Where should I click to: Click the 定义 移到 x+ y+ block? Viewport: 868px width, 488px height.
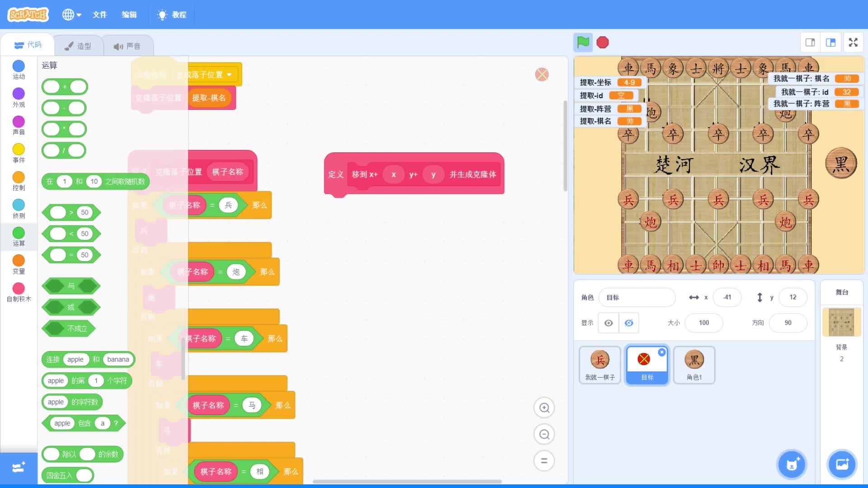tap(414, 174)
